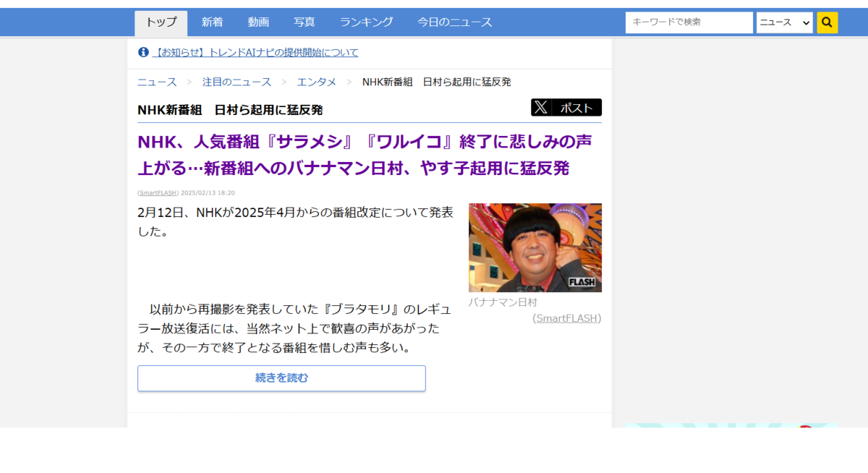Click last breadcrumb NHK新番組 日村ら起用に猛反発
The image size is (868, 473).
pos(437,82)
